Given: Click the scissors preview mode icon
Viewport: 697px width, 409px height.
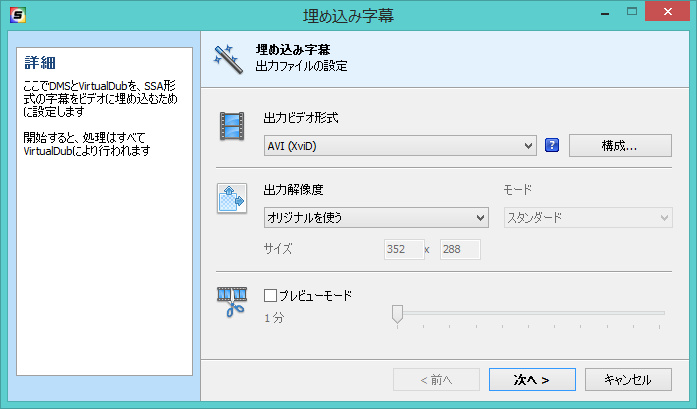Looking at the screenshot, I should pos(232,301).
